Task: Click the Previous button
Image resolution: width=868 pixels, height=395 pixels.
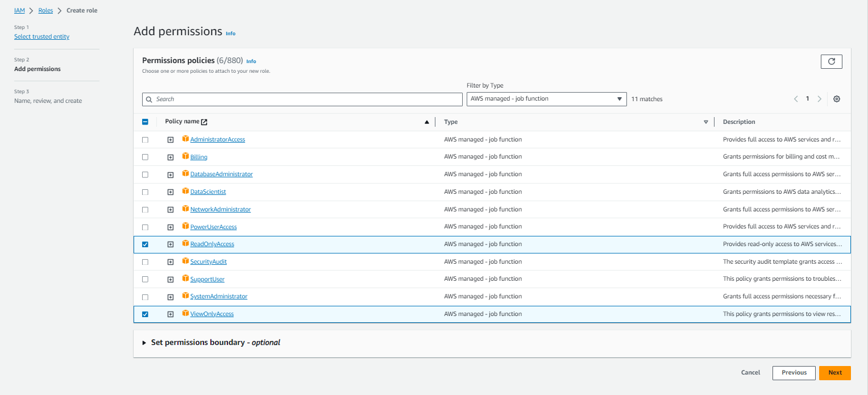Action: coord(794,373)
